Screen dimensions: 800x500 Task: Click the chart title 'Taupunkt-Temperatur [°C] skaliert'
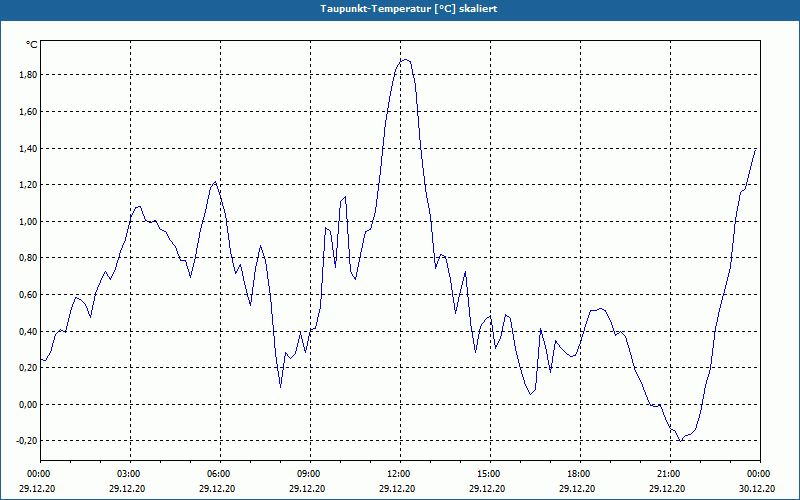click(409, 9)
